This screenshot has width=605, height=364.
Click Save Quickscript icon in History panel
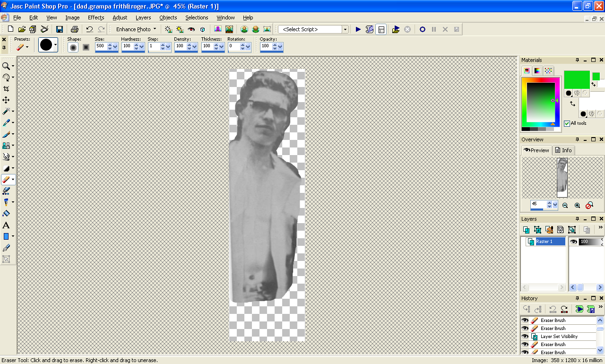click(590, 309)
